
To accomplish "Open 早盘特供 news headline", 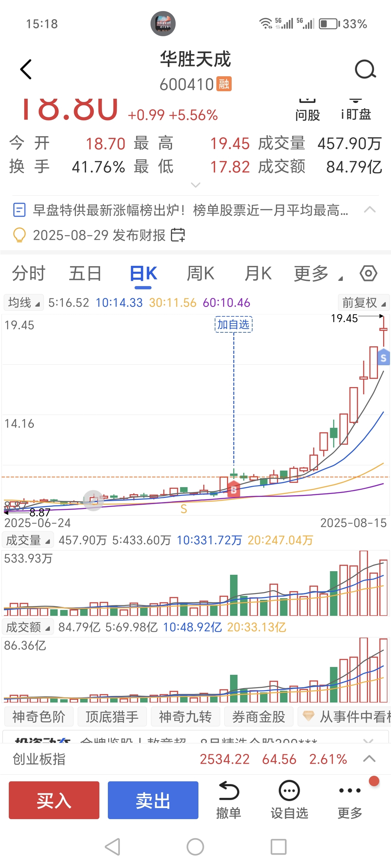I will click(x=190, y=210).
